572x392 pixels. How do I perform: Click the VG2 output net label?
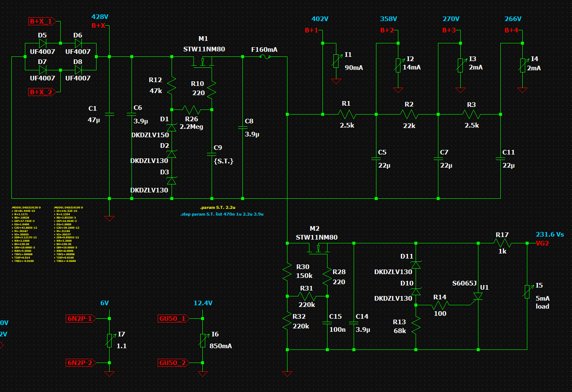[x=542, y=243]
